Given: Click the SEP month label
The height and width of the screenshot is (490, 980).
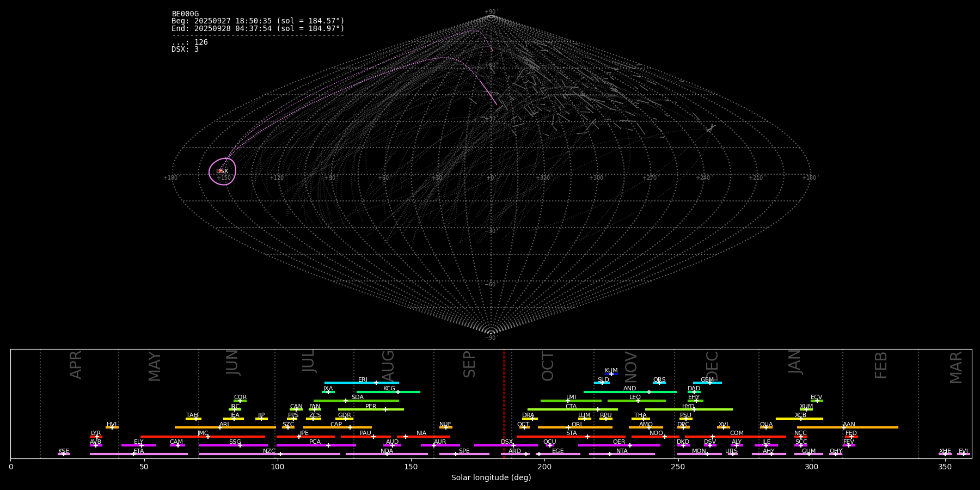Looking at the screenshot, I should 469,364.
